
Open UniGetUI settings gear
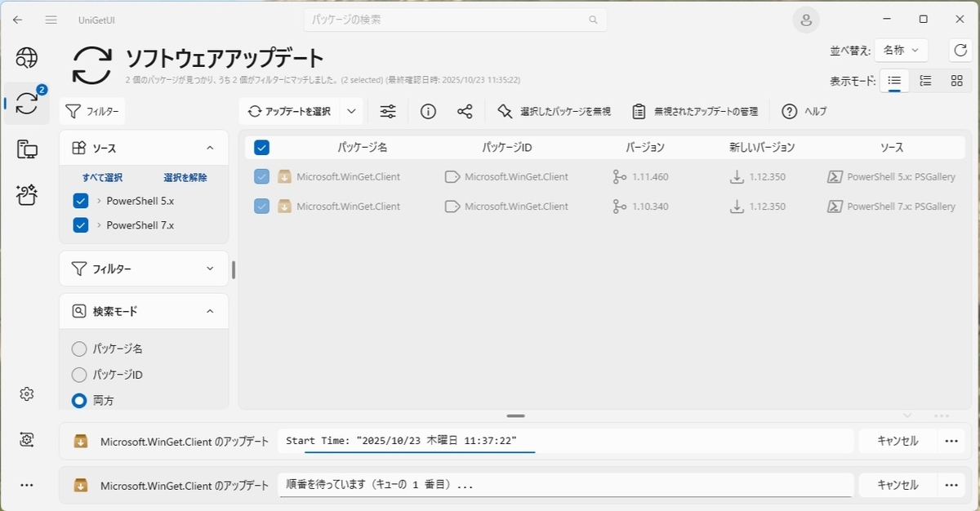(26, 393)
